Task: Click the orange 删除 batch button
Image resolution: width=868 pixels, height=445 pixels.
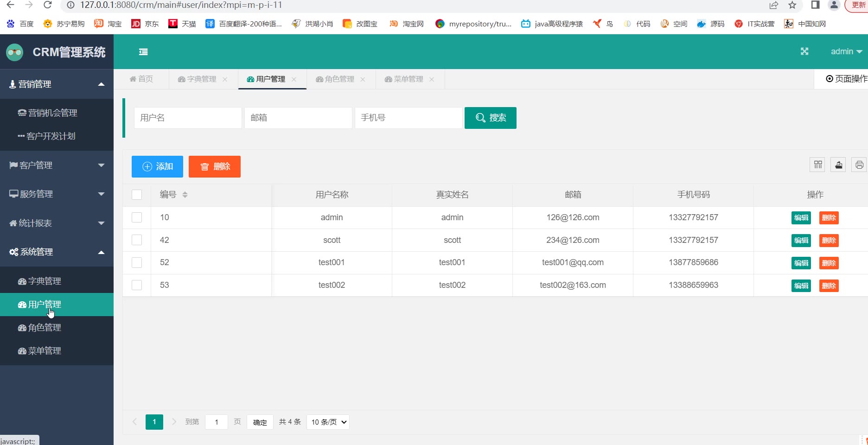Action: pyautogui.click(x=215, y=166)
